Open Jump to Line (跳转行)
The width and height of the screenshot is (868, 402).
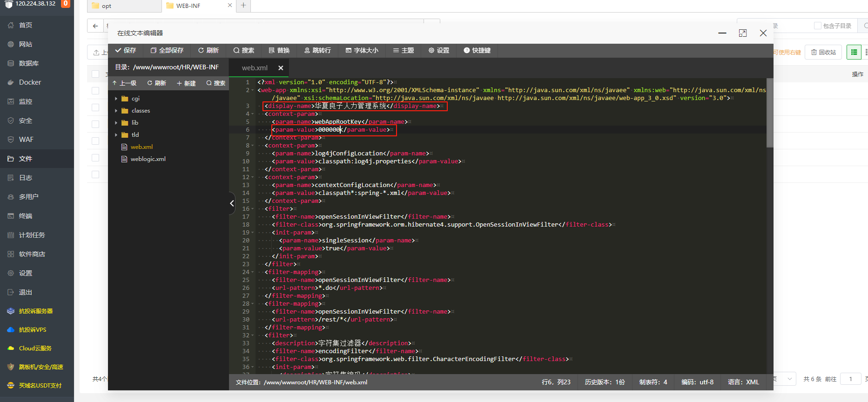317,50
